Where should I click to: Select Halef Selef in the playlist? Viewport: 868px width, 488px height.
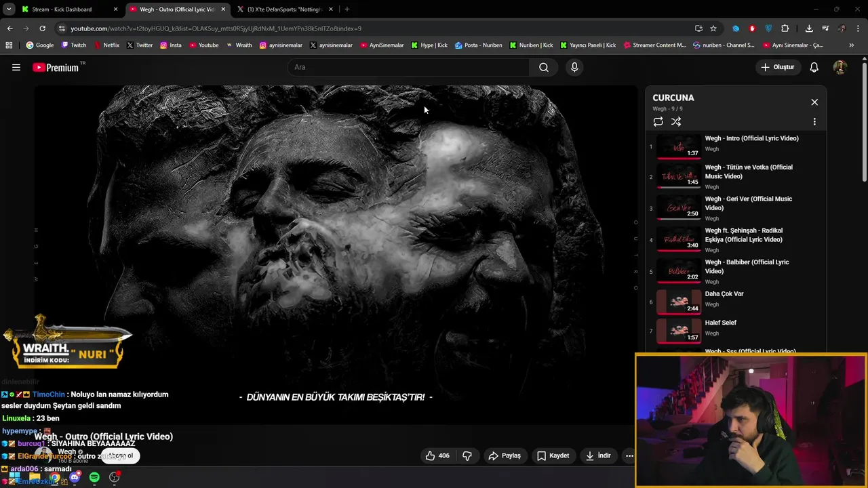pos(736,330)
